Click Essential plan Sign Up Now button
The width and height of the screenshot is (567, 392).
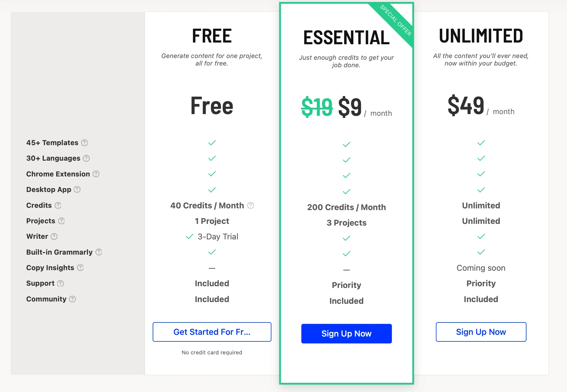pos(346,334)
